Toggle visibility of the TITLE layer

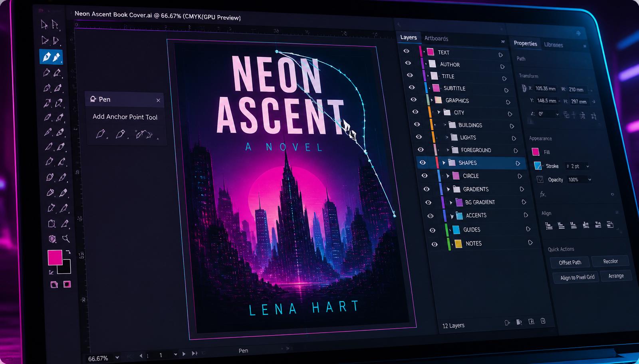(x=410, y=75)
